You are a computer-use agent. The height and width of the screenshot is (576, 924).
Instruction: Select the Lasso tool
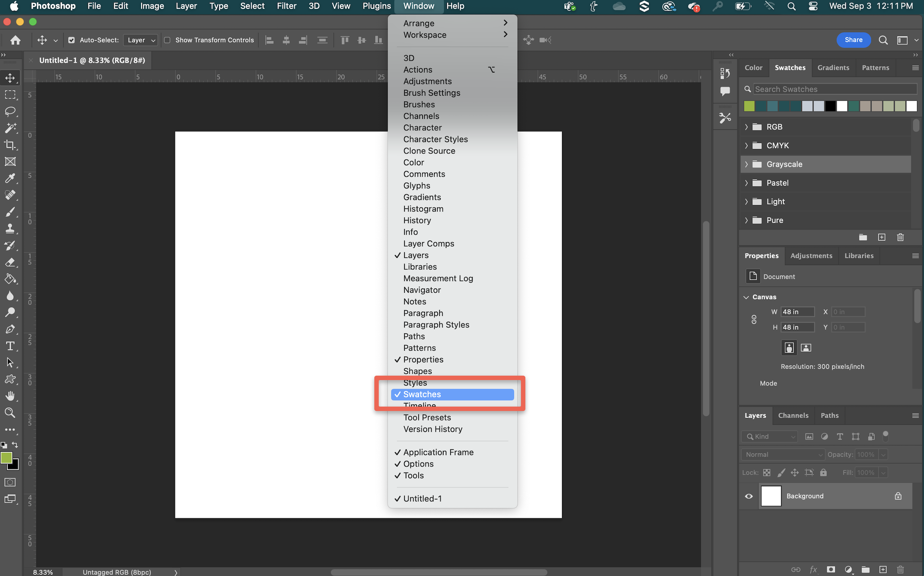10,111
